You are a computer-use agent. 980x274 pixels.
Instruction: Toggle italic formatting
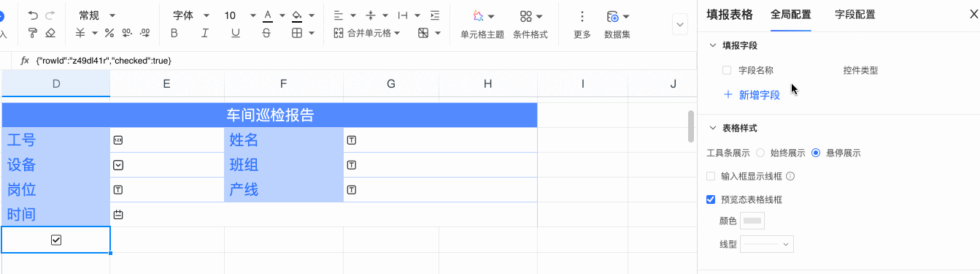coord(205,33)
